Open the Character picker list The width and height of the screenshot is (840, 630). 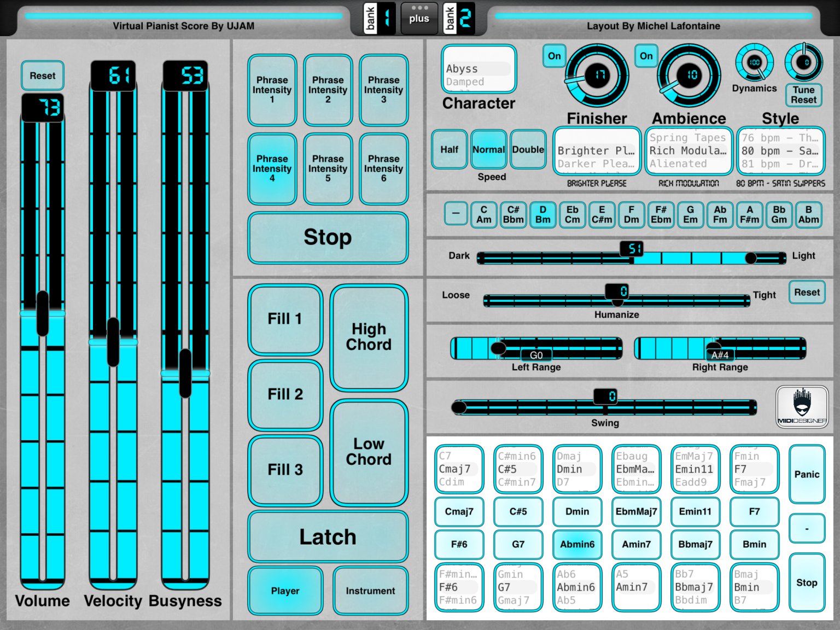(x=479, y=69)
